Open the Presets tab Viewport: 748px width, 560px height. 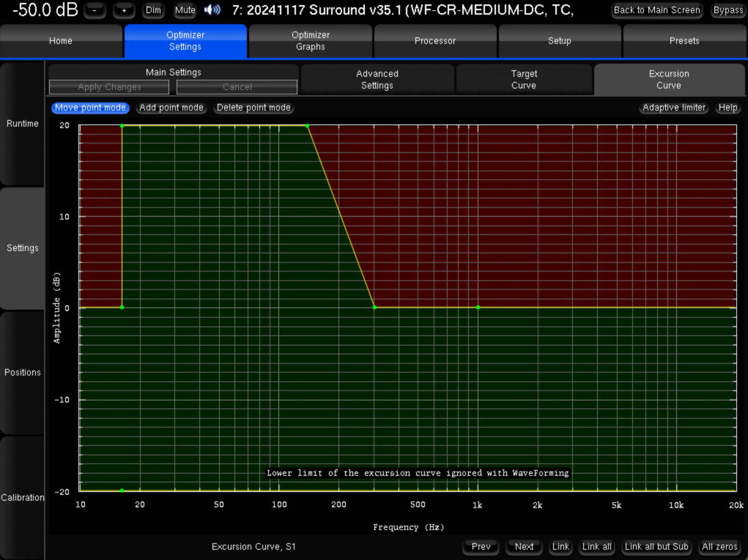(x=684, y=41)
